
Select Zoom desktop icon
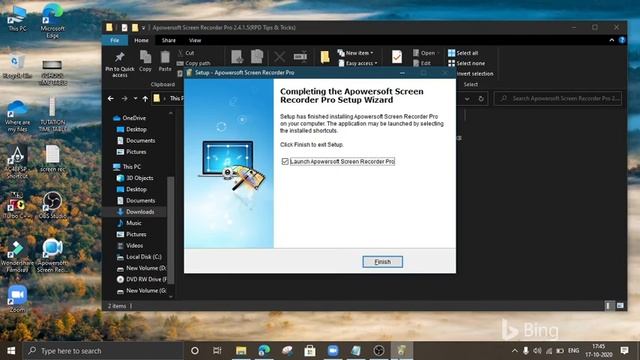coord(17,299)
